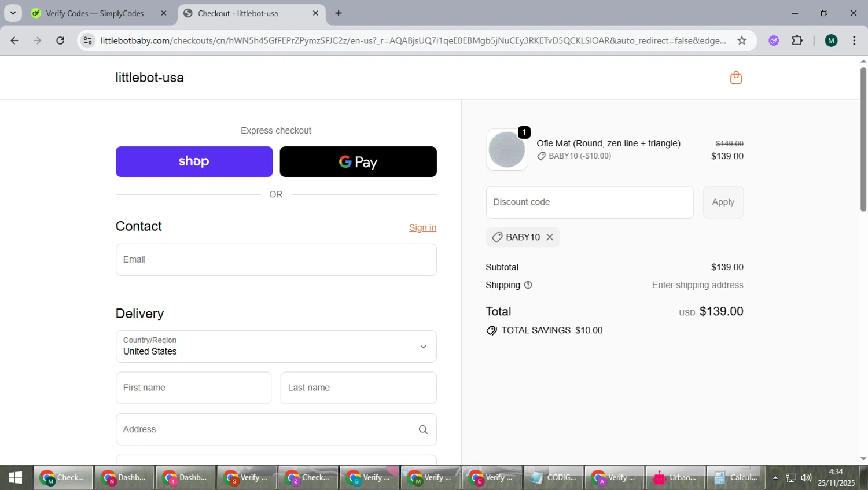Screen dimensions: 868x490
Task: Click the Enter shipping address text
Action: pyautogui.click(x=697, y=285)
